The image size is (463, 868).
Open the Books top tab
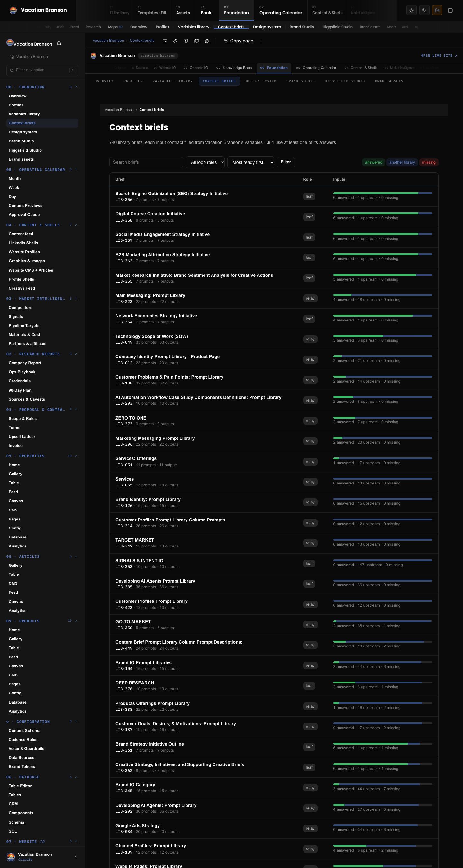pyautogui.click(x=207, y=10)
